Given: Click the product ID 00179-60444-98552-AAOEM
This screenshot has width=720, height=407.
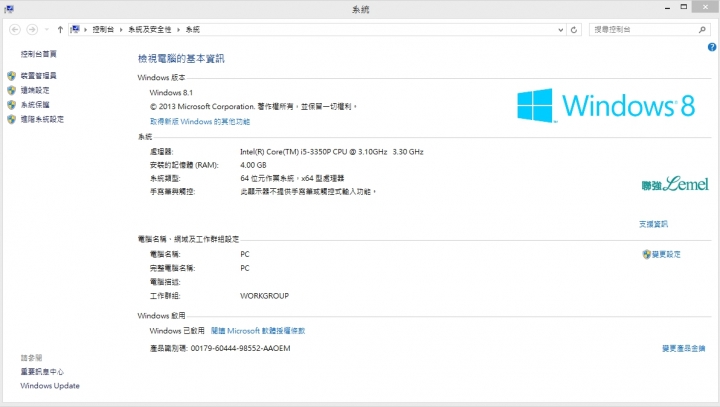Looking at the screenshot, I should (241, 348).
